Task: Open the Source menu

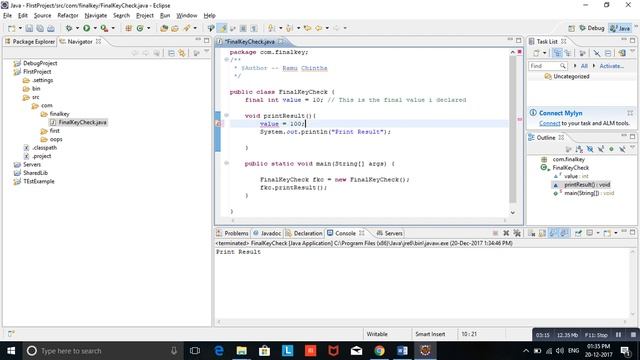Action: tap(42, 16)
